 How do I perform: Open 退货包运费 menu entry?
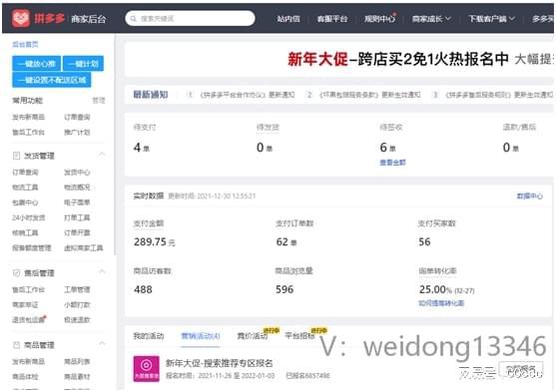[28, 320]
